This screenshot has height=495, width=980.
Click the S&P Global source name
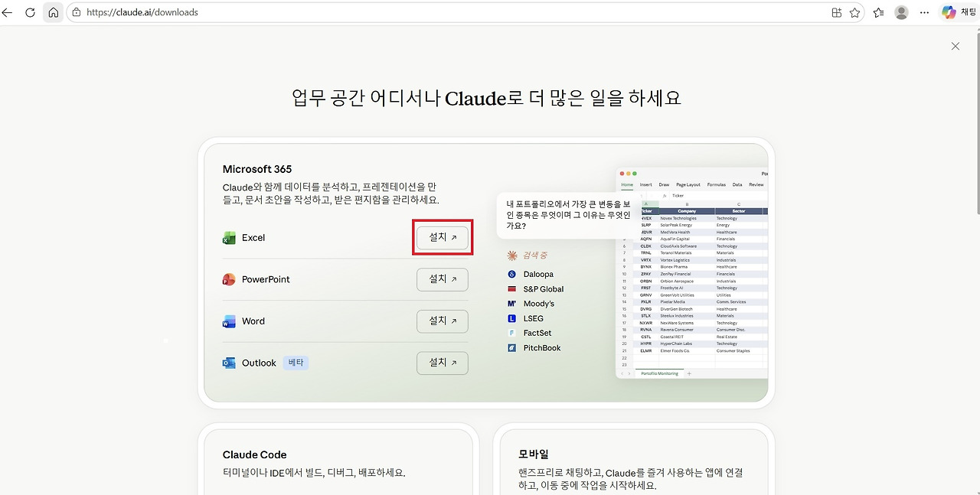tap(544, 289)
